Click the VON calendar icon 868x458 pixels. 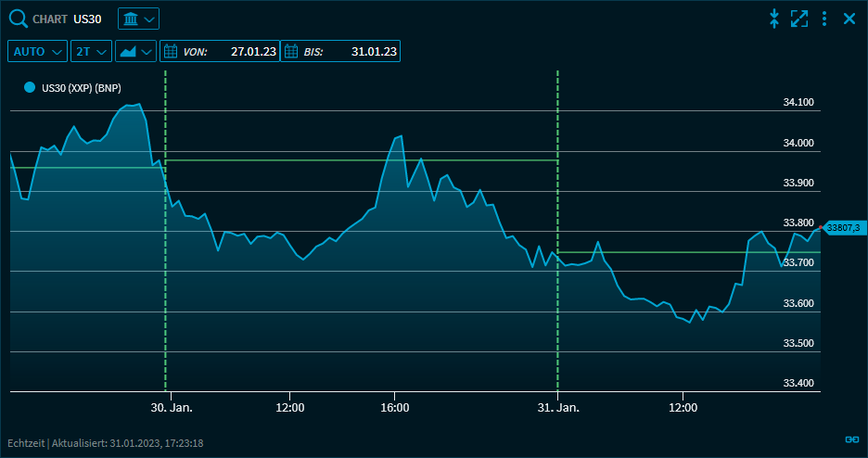(171, 52)
